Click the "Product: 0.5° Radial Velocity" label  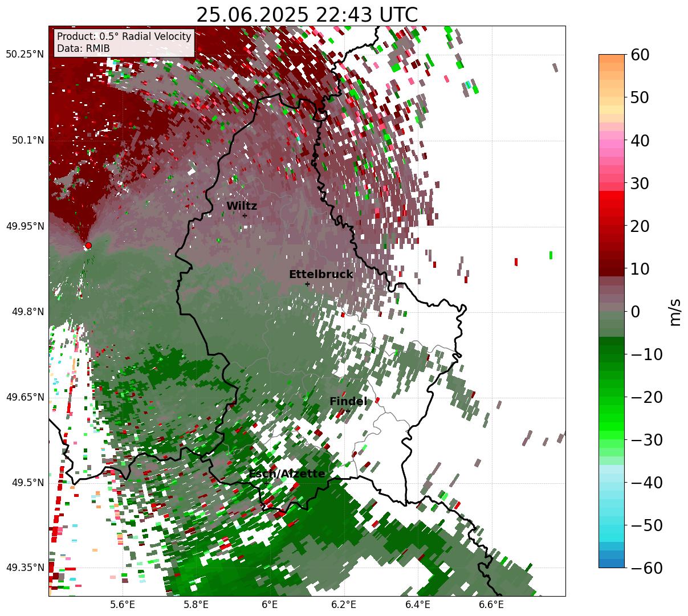click(x=124, y=36)
